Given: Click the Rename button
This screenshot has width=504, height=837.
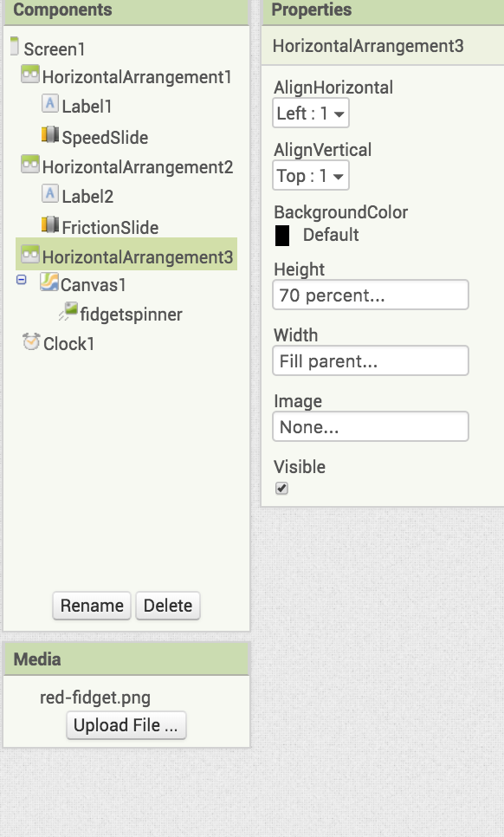Looking at the screenshot, I should (92, 606).
